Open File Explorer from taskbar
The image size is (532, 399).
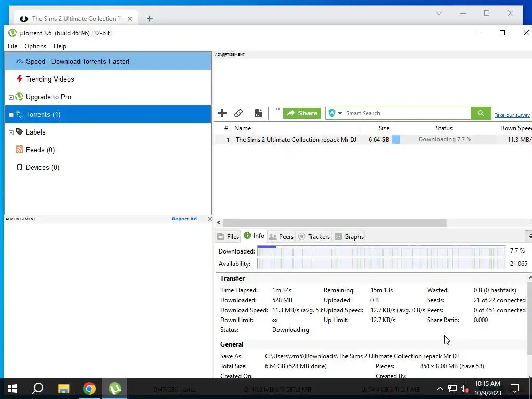tap(63, 389)
